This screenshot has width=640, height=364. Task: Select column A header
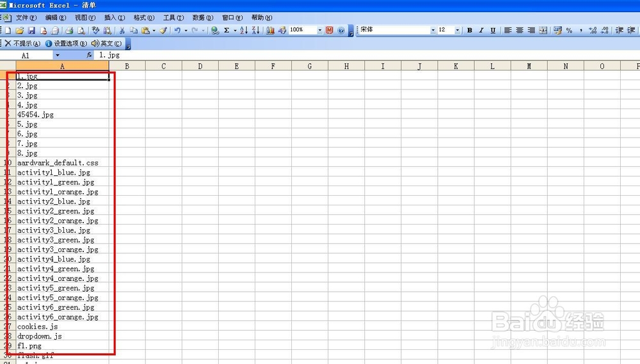[62, 66]
